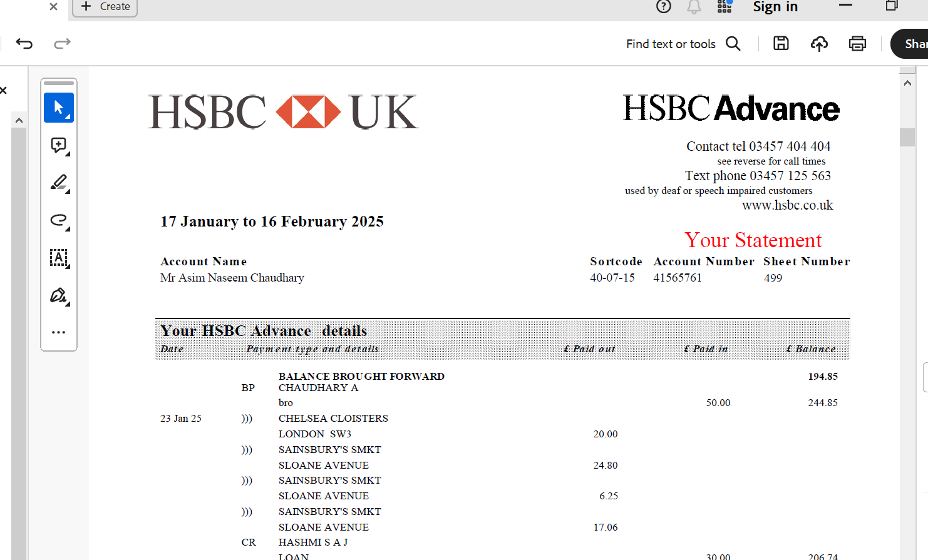The height and width of the screenshot is (560, 928).
Task: Print the bank statement
Action: pos(857,43)
